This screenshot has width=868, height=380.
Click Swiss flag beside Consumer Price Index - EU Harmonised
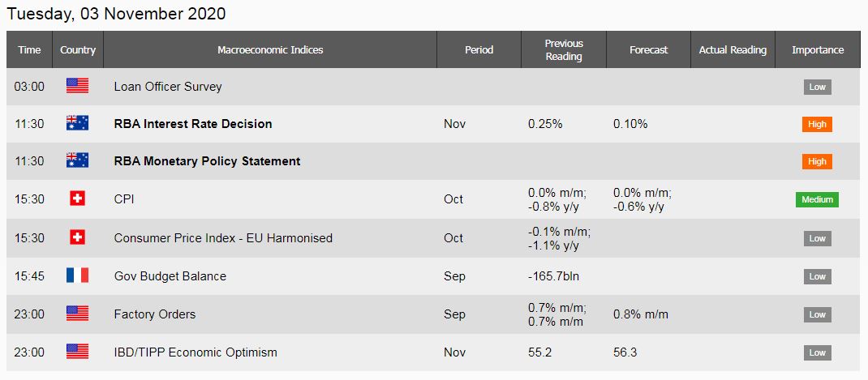click(78, 238)
